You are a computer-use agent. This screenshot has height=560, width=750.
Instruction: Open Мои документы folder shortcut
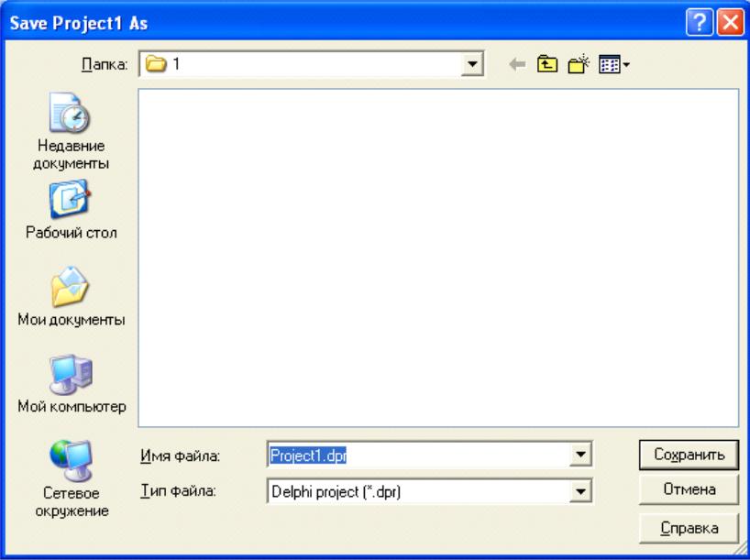(x=71, y=297)
